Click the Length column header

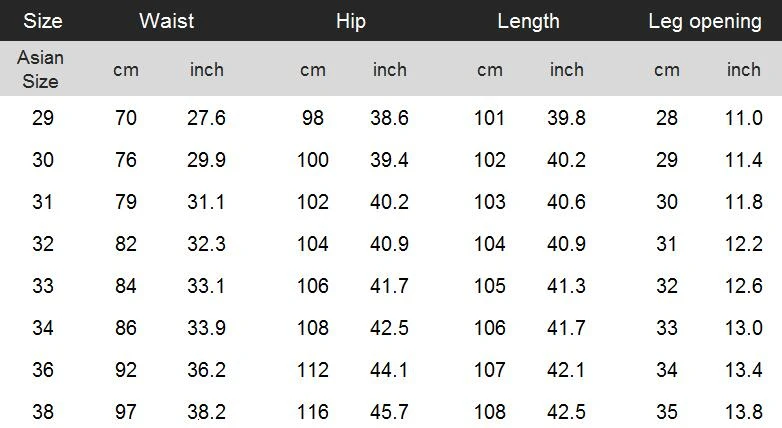tap(528, 21)
